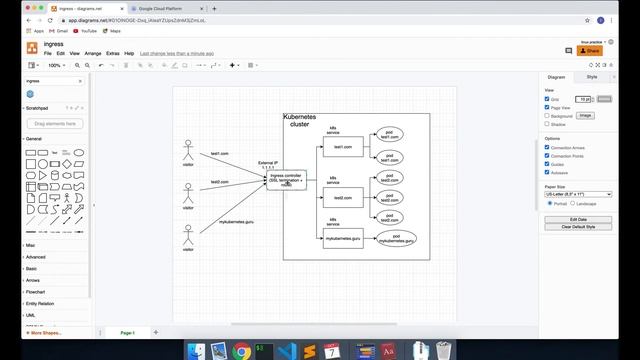Open Chrome in the dock
640x360 pixels.
[x=242, y=351]
